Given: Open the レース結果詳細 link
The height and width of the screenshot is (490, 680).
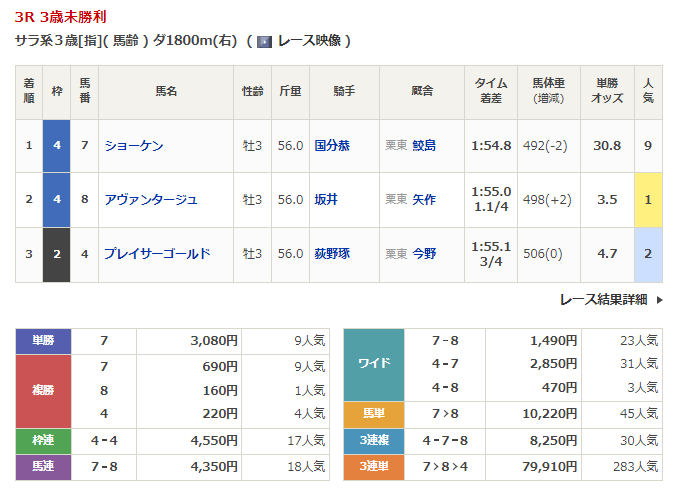Looking at the screenshot, I should [x=603, y=299].
